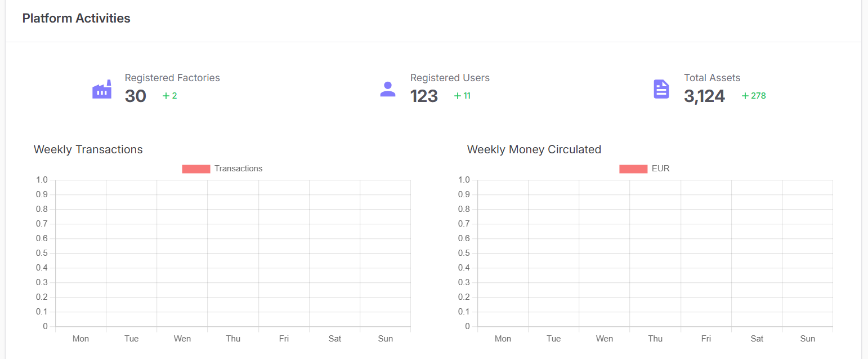Click the green plus beside assets increase
Screen dimensions: 868x359
pos(745,96)
